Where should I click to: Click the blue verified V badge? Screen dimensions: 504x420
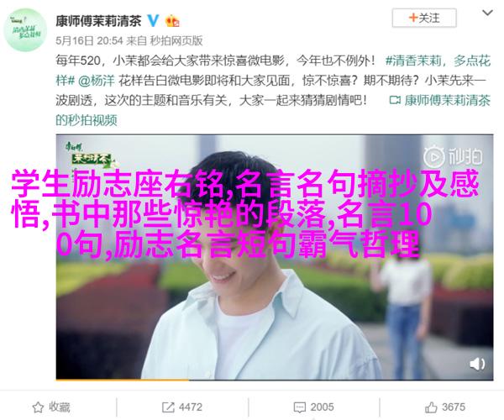pyautogui.click(x=153, y=21)
